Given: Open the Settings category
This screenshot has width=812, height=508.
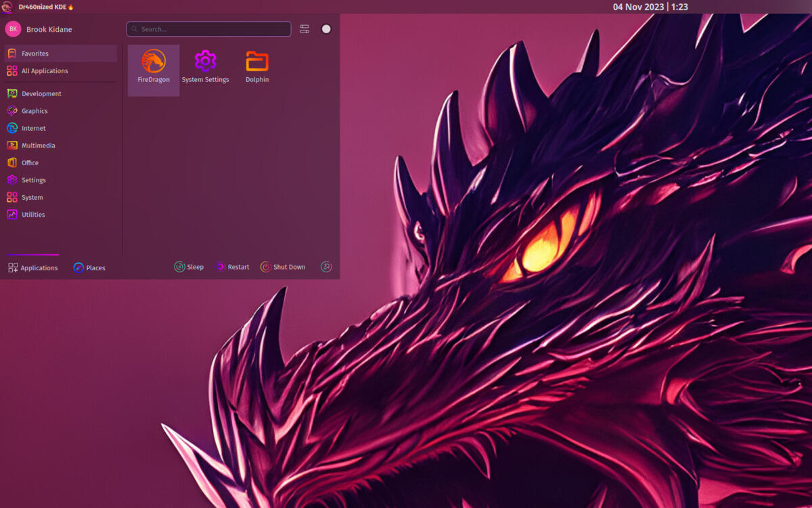Looking at the screenshot, I should click(x=61, y=180).
